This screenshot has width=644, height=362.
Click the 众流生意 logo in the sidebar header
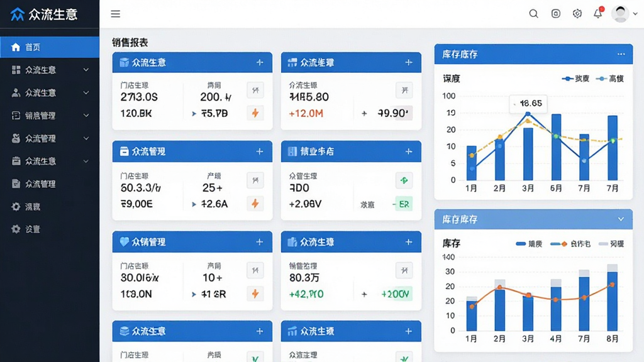coord(43,14)
